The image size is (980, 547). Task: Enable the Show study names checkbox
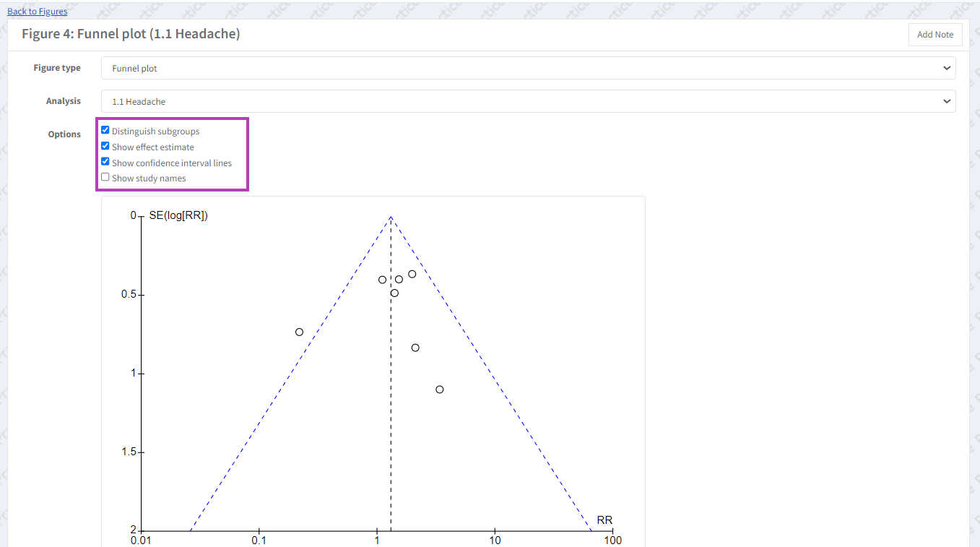coord(105,177)
